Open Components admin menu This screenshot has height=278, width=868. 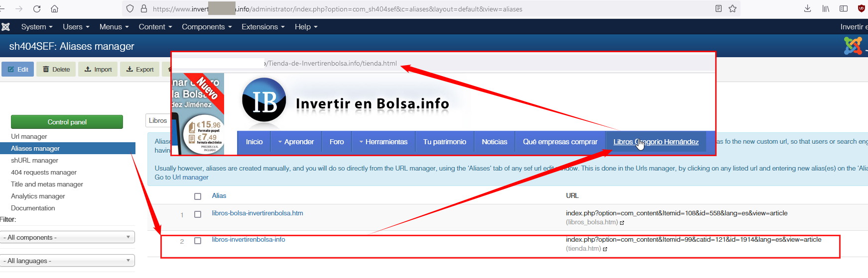207,27
